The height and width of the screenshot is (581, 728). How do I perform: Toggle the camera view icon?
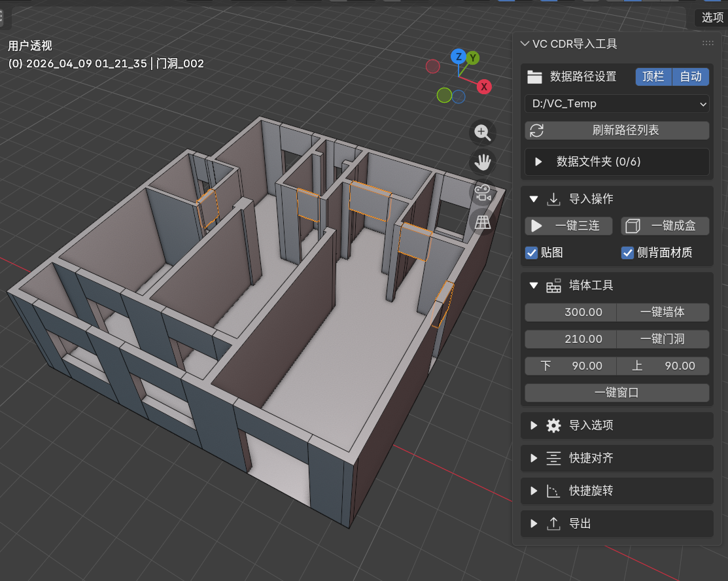pyautogui.click(x=483, y=193)
